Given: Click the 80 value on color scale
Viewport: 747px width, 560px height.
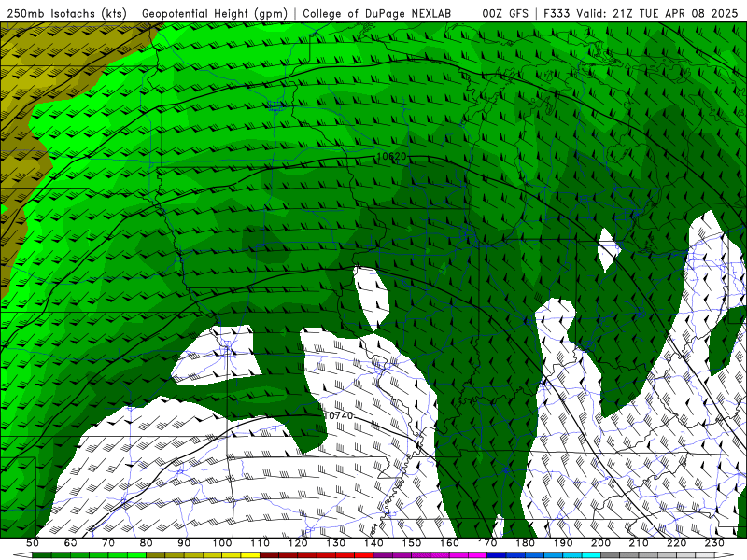Looking at the screenshot, I should coord(147,543).
